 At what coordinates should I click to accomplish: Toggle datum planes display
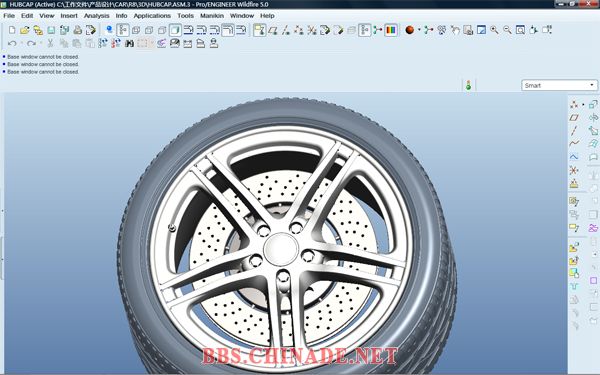pos(273,30)
